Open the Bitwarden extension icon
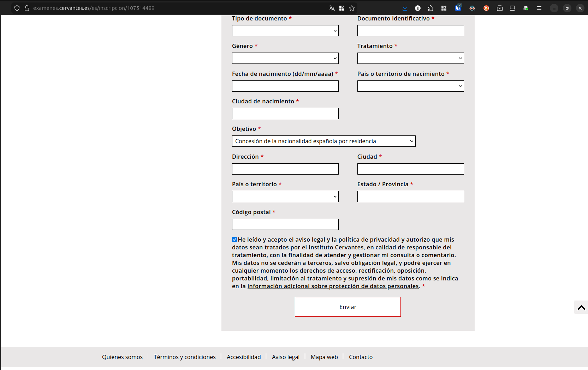 [x=458, y=8]
